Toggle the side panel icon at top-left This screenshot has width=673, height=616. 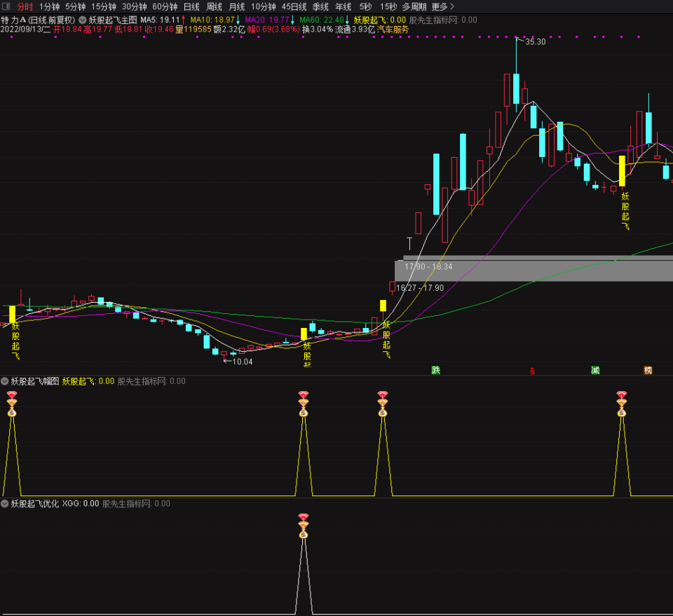[6, 6]
